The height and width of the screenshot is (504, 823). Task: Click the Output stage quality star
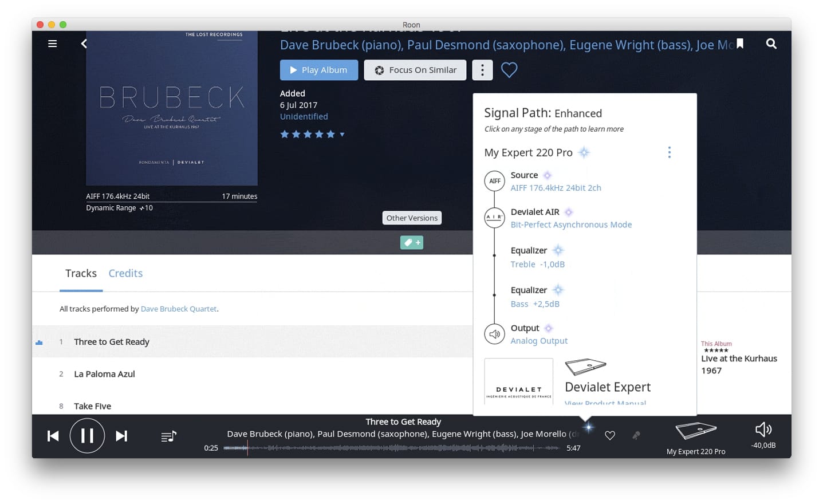tap(548, 328)
